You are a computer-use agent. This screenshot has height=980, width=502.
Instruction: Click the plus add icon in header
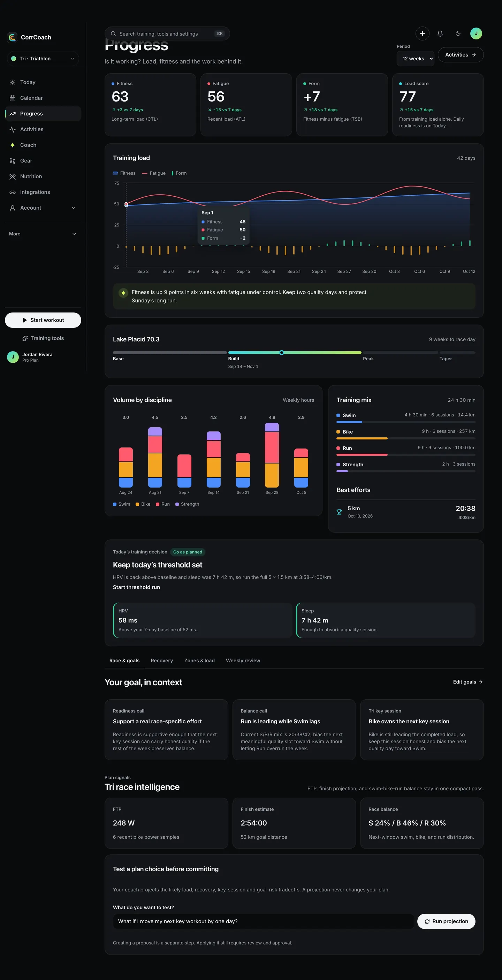click(422, 33)
